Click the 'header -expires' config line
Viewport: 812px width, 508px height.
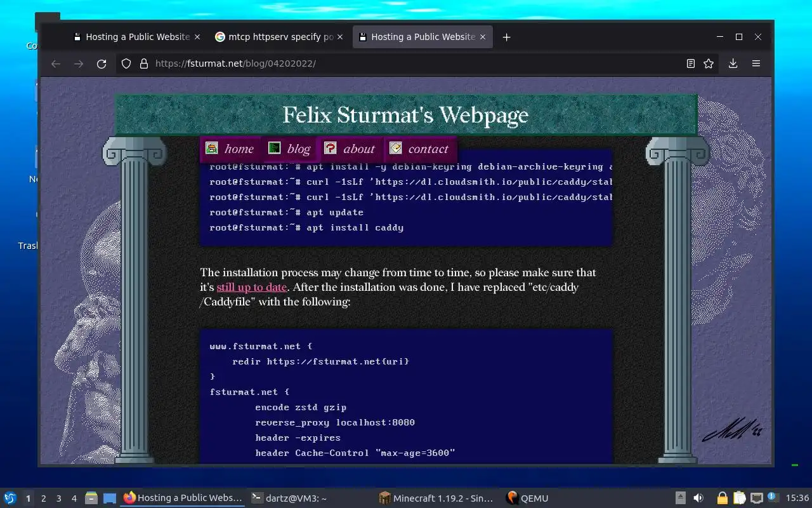298,438
